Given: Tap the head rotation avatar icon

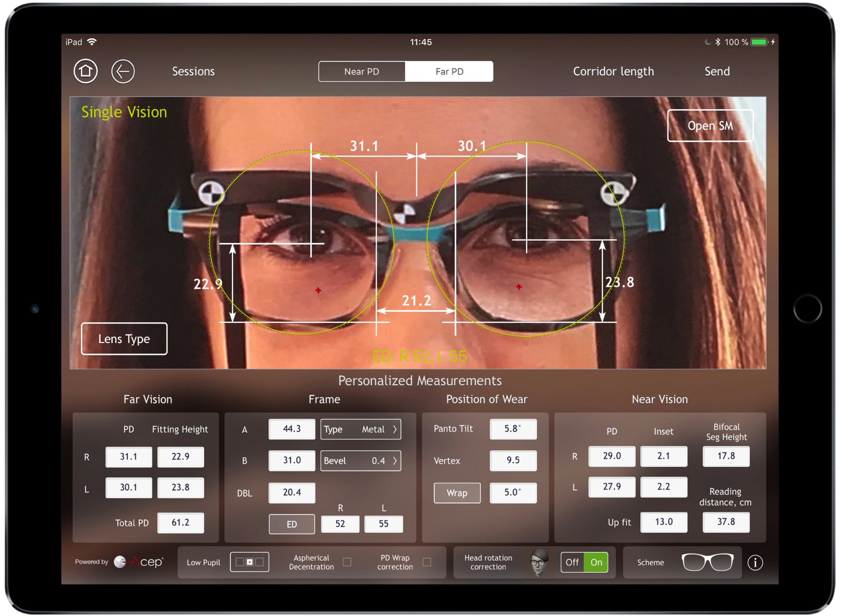Looking at the screenshot, I should pyautogui.click(x=539, y=562).
